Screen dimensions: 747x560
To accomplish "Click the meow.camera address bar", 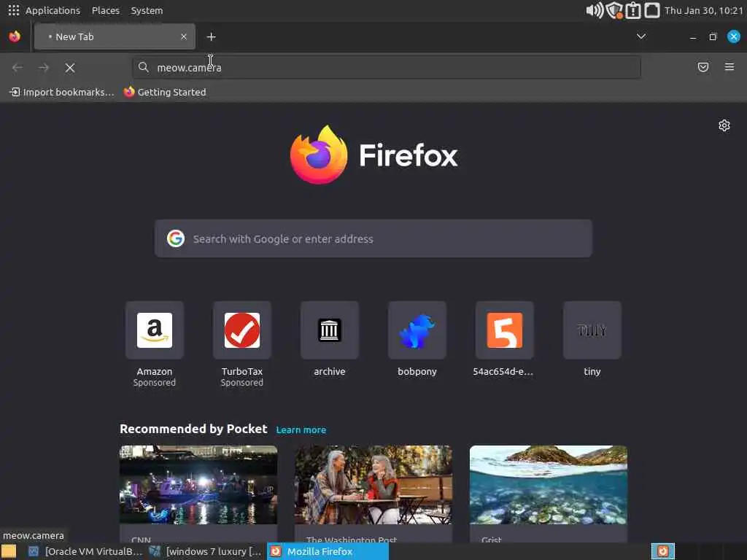I will click(x=387, y=68).
